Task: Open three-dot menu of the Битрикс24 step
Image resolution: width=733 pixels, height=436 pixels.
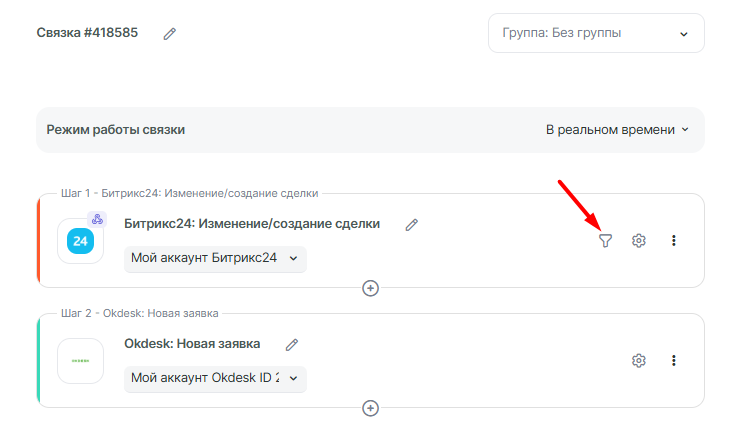Action: click(674, 240)
